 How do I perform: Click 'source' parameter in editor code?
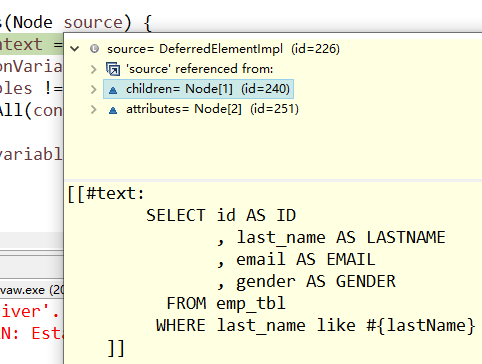point(93,23)
